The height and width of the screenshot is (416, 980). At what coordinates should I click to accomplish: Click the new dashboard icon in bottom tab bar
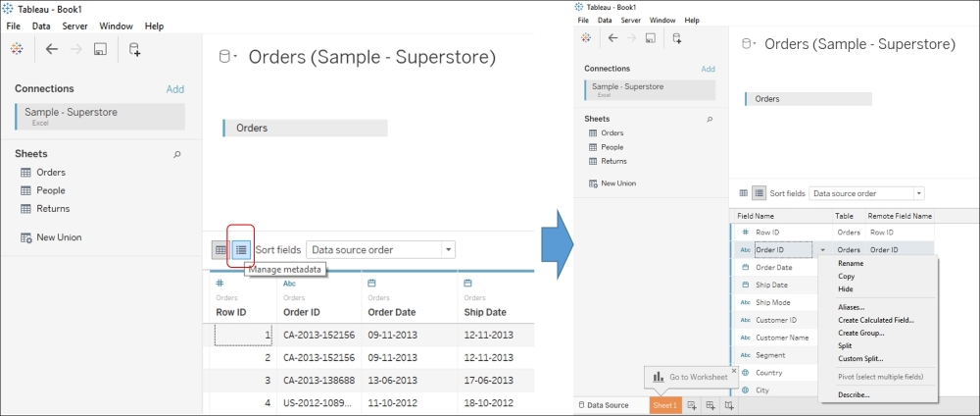point(710,405)
